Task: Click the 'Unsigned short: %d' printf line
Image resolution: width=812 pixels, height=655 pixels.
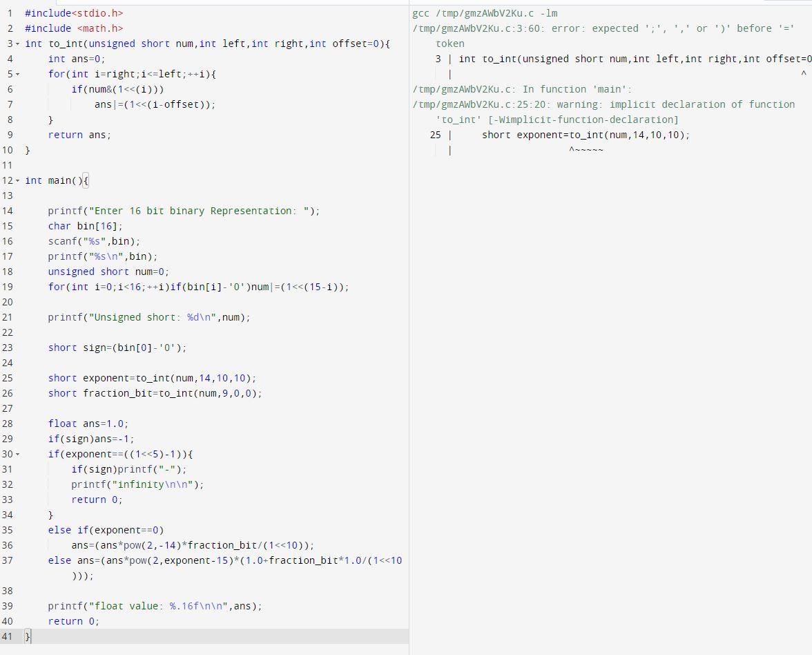Action: tap(149, 318)
